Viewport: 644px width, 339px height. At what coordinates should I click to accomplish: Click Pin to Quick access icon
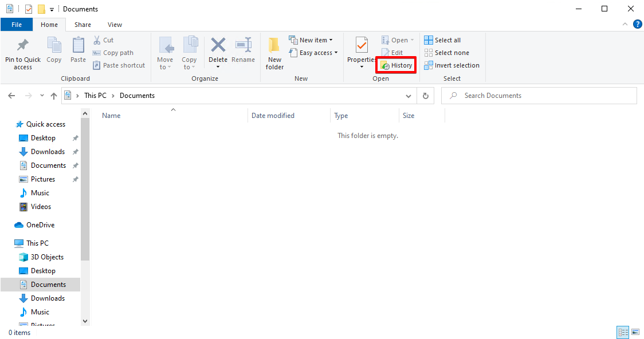pos(23,53)
